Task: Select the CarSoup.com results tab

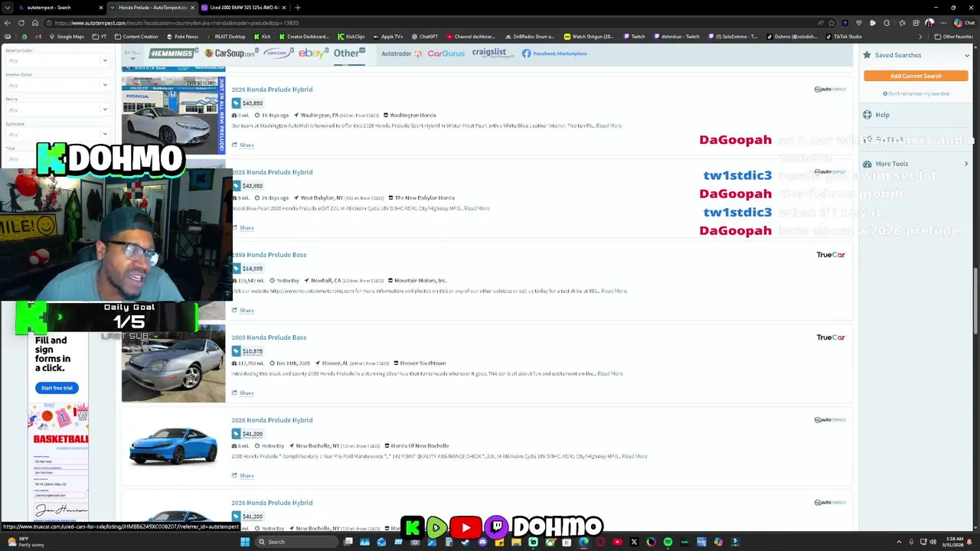Action: coord(230,54)
